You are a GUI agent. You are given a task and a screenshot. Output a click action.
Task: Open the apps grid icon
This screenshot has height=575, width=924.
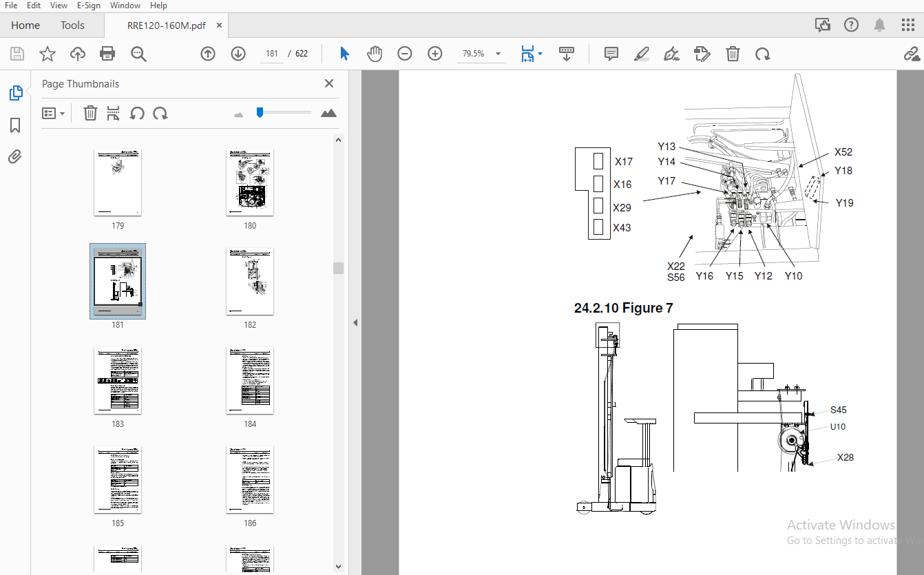908,25
